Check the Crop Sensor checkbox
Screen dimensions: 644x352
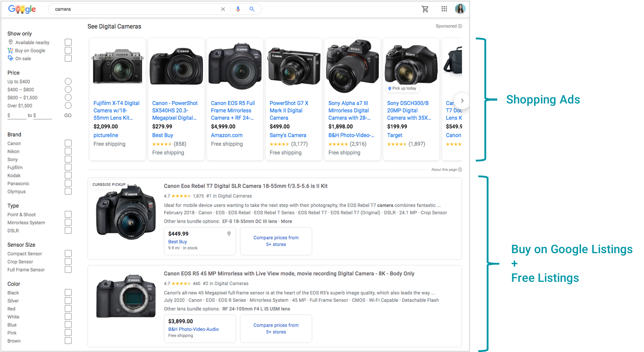[x=68, y=262]
